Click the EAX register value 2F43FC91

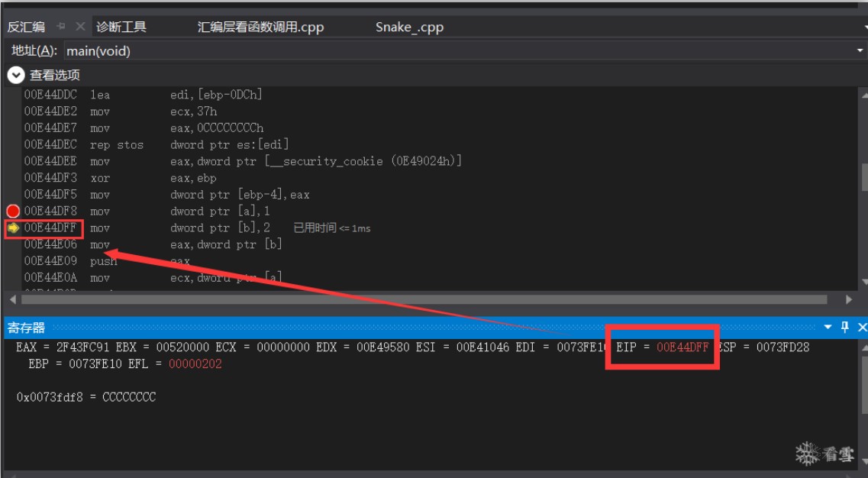pos(82,347)
